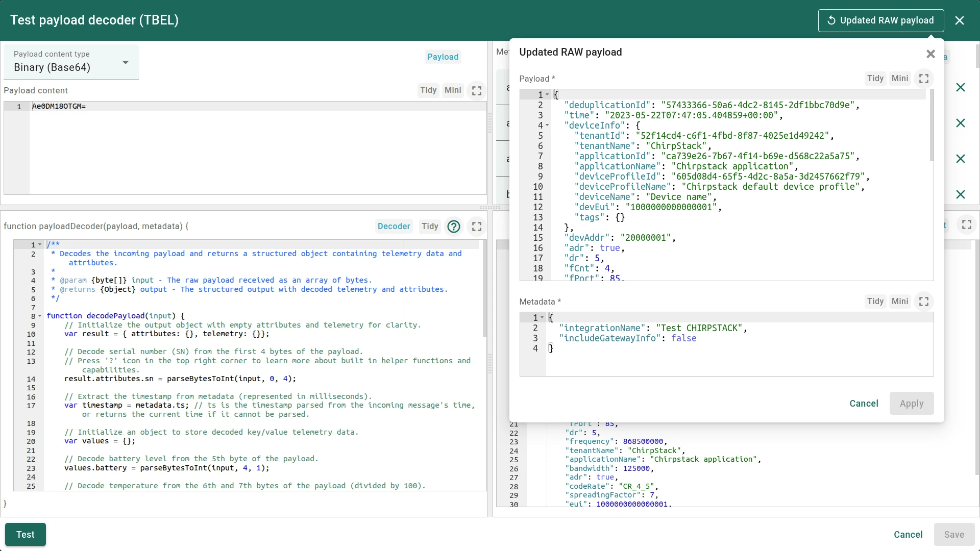Click the "bandwidth": 125000 output line
Screen dimensions: 980x551
click(609, 468)
